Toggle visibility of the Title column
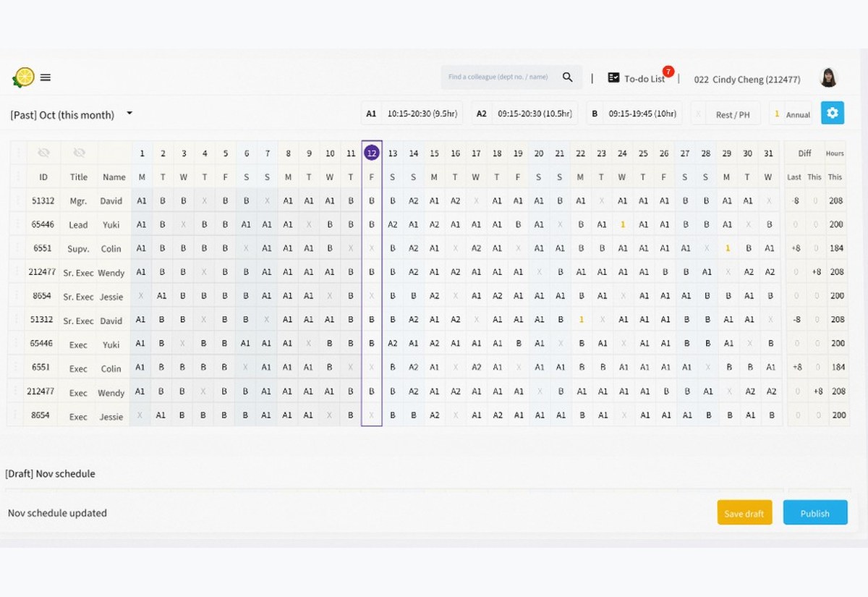This screenshot has width=868, height=597. coord(79,153)
